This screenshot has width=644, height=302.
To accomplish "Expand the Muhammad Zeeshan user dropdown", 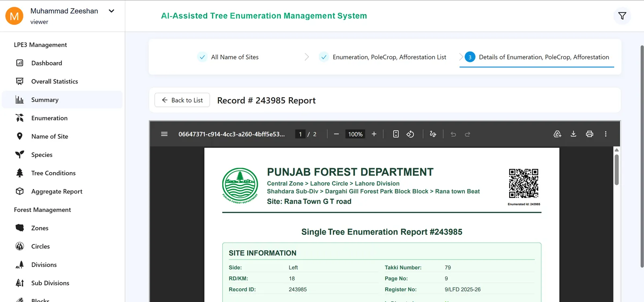I will pos(111,11).
